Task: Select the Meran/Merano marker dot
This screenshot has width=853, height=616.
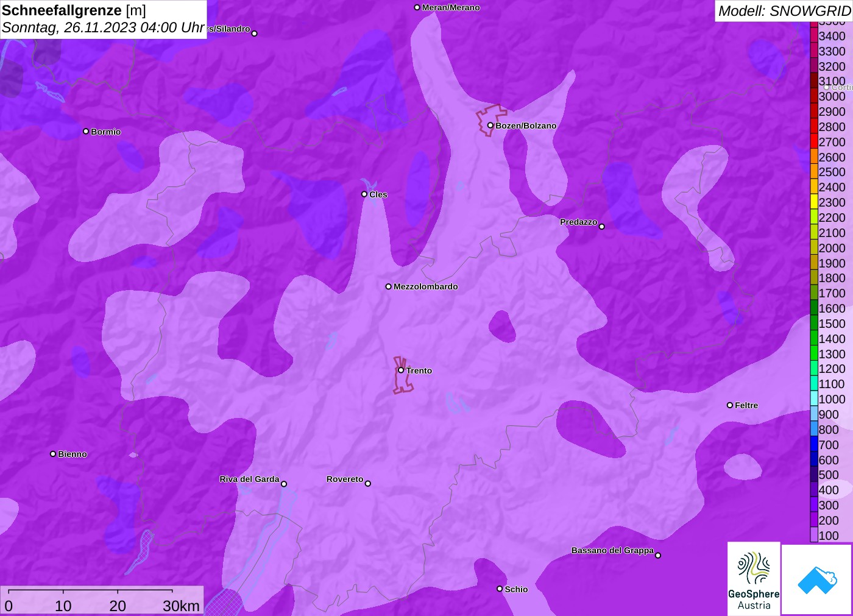Action: (x=417, y=7)
